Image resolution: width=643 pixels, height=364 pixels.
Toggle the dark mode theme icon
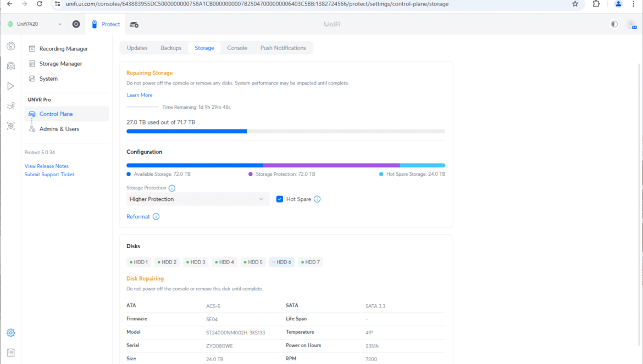click(x=614, y=24)
